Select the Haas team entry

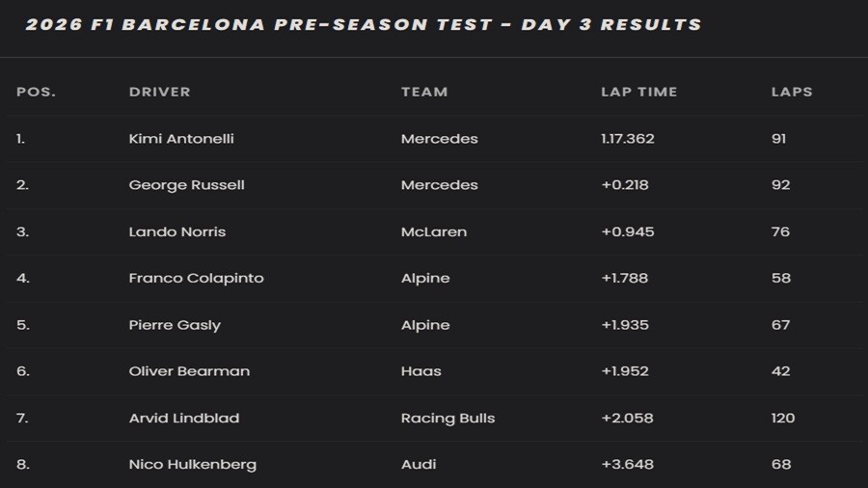420,371
